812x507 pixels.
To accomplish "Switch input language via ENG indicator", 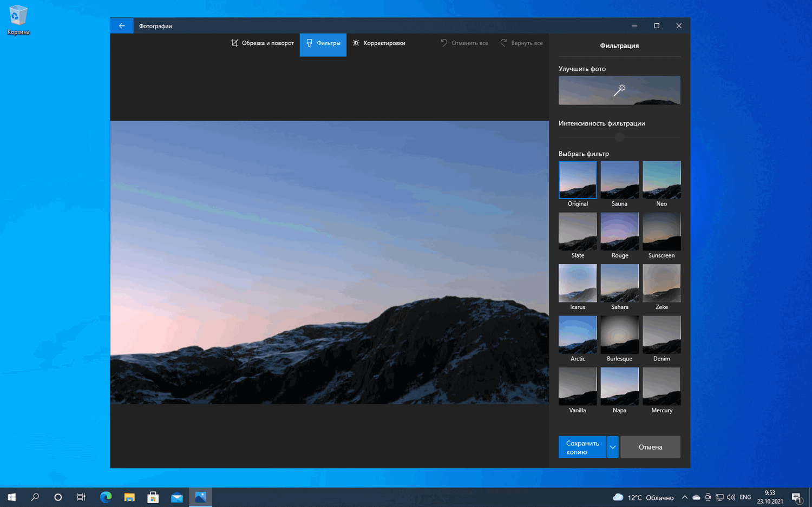I will pos(745,497).
